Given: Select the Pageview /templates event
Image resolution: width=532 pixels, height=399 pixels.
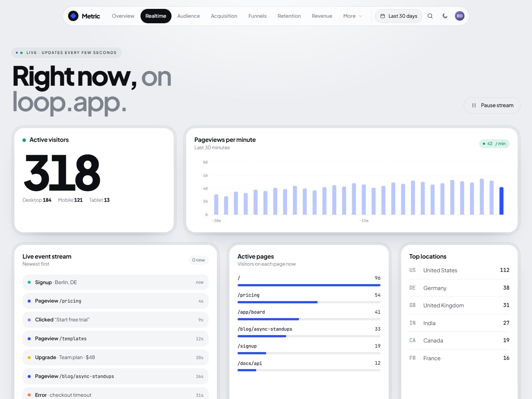Looking at the screenshot, I should click(x=116, y=339).
